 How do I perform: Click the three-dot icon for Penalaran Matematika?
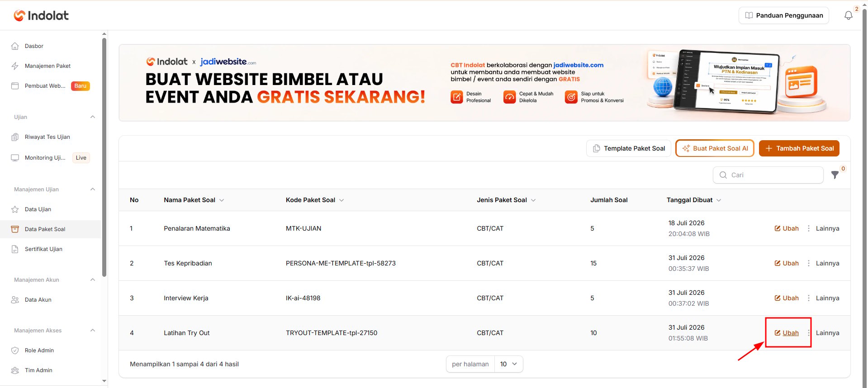pyautogui.click(x=809, y=228)
